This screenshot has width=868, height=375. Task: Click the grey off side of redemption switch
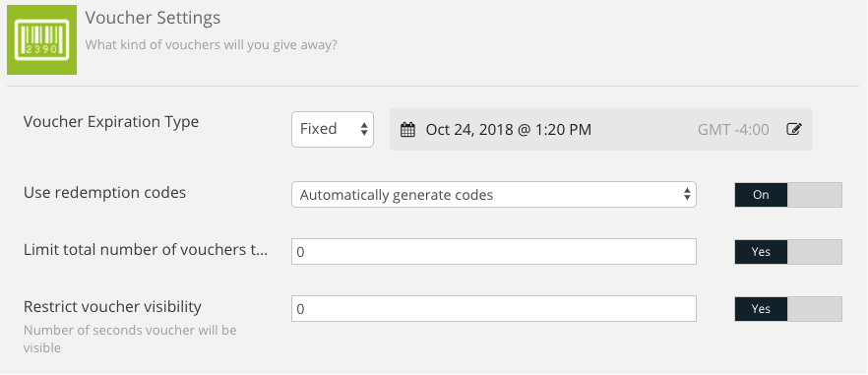(x=814, y=195)
